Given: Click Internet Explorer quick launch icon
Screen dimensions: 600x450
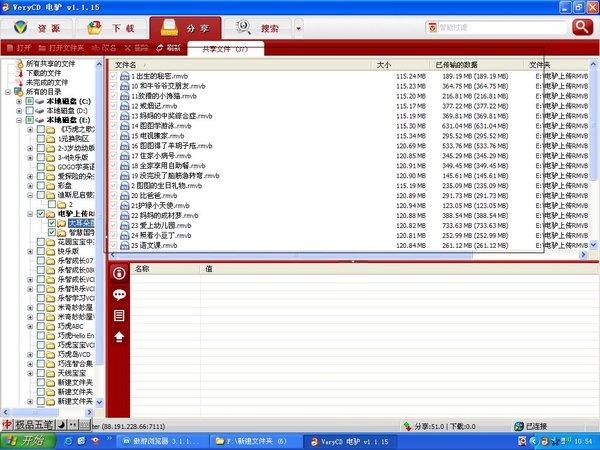Looking at the screenshot, I should coord(68,441).
